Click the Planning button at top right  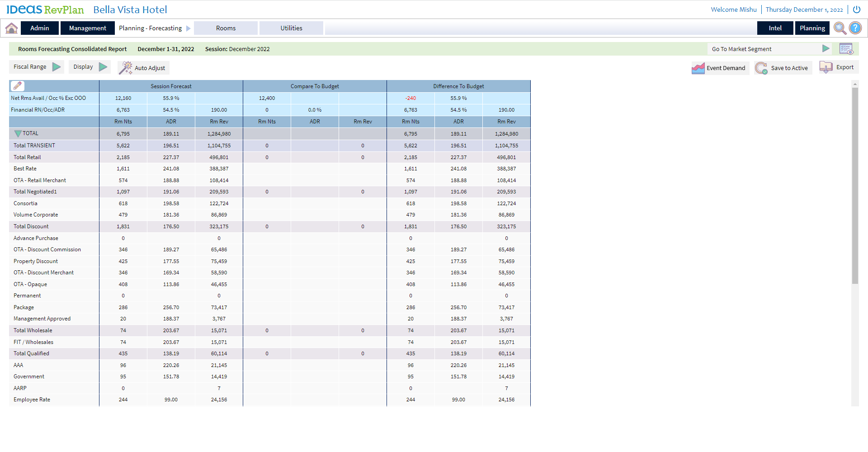pos(812,28)
